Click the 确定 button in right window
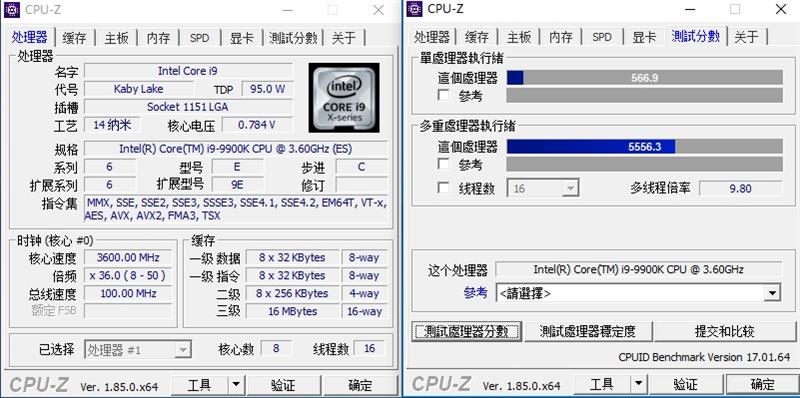800x398 pixels. coord(763,384)
